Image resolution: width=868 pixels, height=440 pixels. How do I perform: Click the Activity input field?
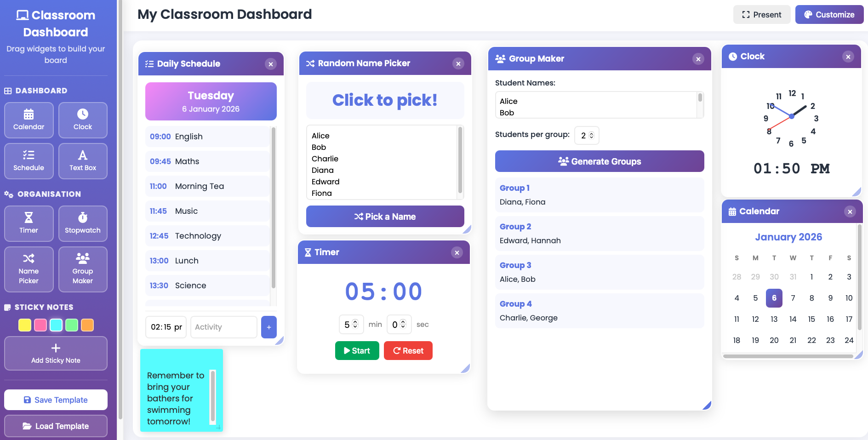click(x=223, y=327)
